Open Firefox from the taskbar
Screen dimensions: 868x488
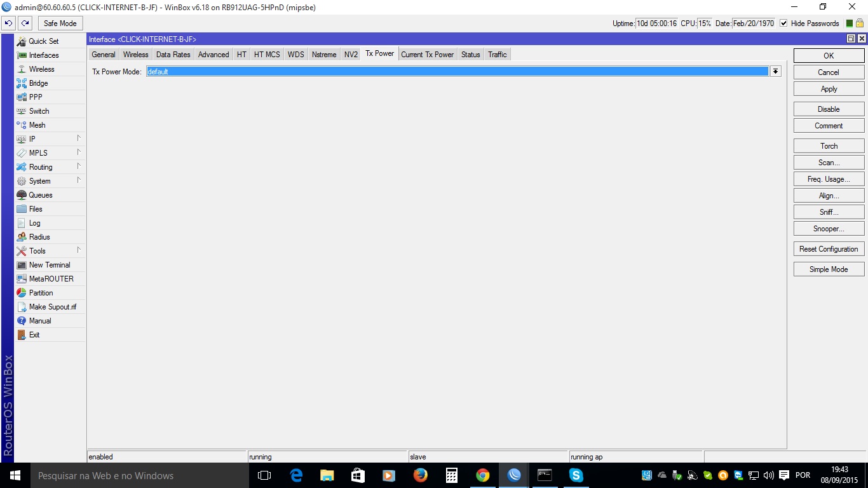point(420,475)
